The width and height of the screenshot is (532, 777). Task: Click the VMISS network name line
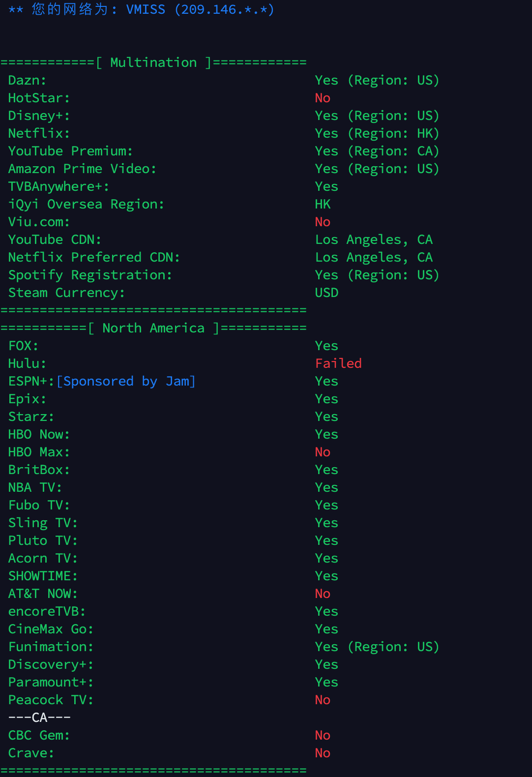[141, 9]
